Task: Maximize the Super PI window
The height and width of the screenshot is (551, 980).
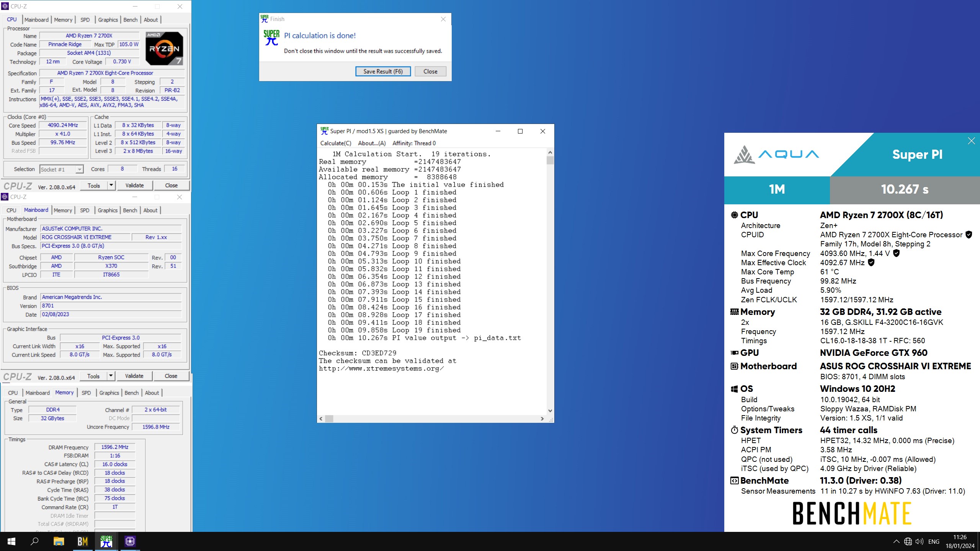Action: tap(520, 131)
